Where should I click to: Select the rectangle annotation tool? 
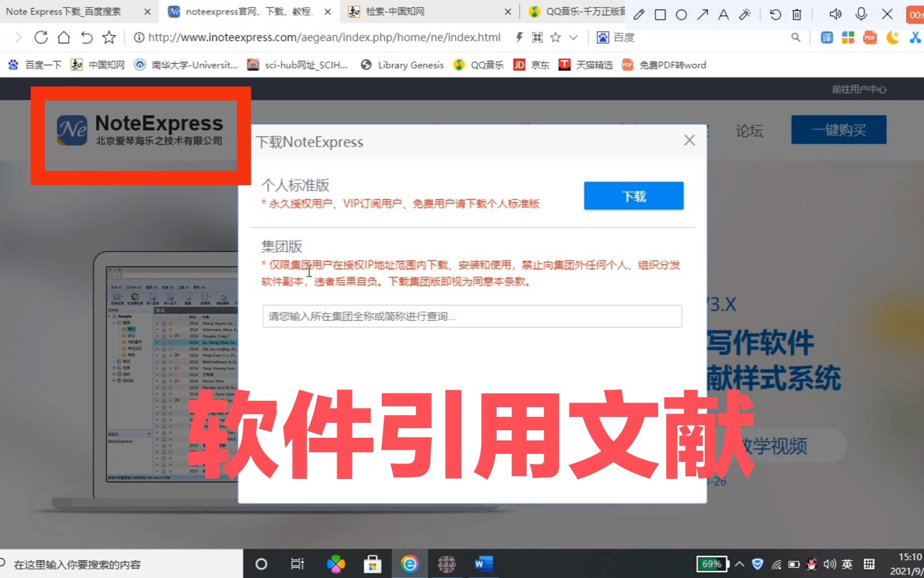pos(660,14)
